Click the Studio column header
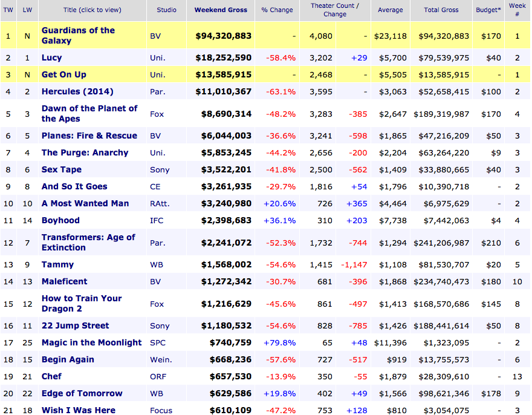The height and width of the screenshot is (415, 532). 166,10
